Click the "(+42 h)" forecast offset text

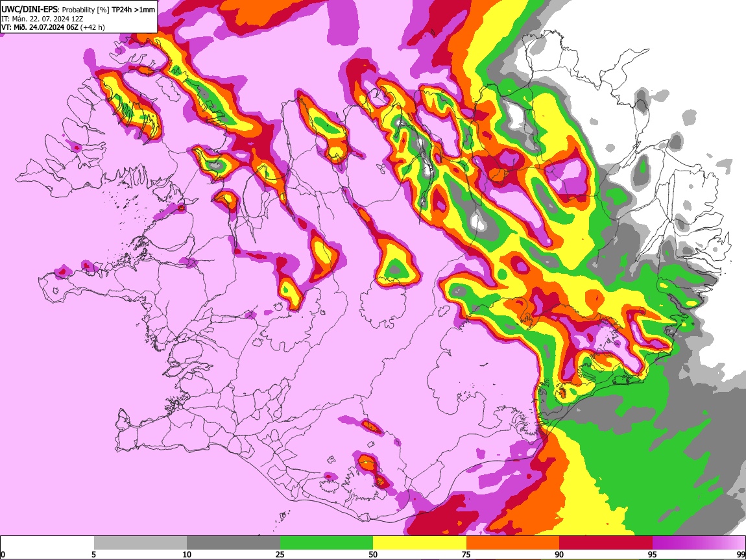pos(93,27)
